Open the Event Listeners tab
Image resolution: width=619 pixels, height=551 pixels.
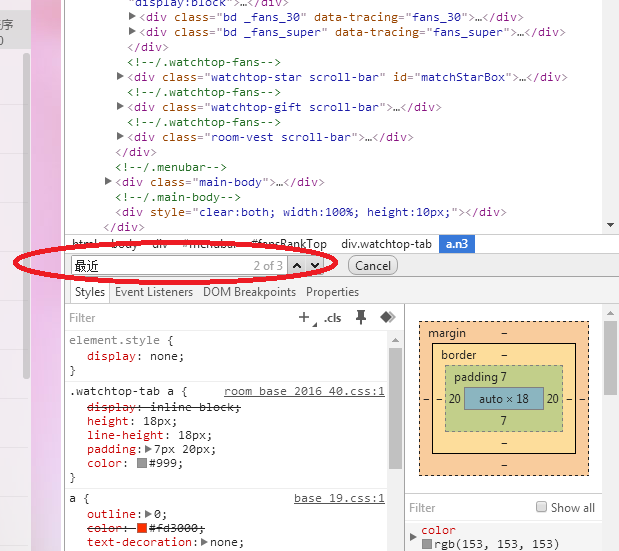click(154, 292)
